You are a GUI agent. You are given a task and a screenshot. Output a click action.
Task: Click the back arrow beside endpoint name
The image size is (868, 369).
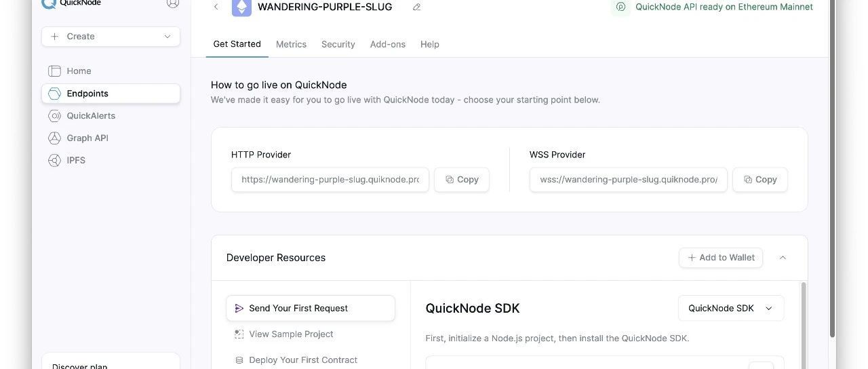tap(216, 7)
